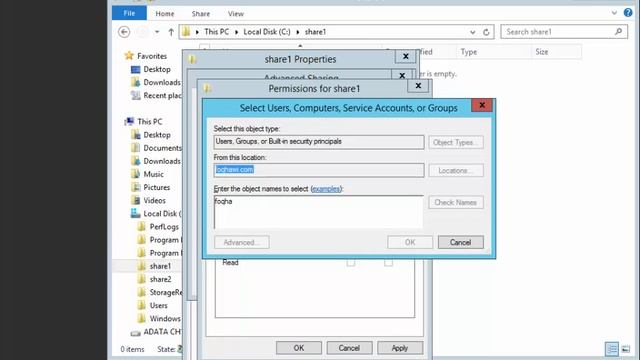This screenshot has width=640, height=360.
Task: Open Videos folder in navigation pane
Action: [x=154, y=200]
